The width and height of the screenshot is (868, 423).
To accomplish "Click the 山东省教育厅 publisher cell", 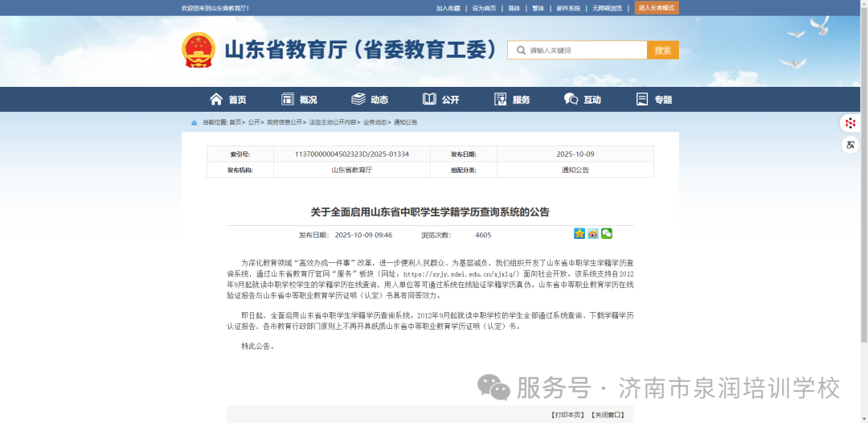I will [x=351, y=170].
